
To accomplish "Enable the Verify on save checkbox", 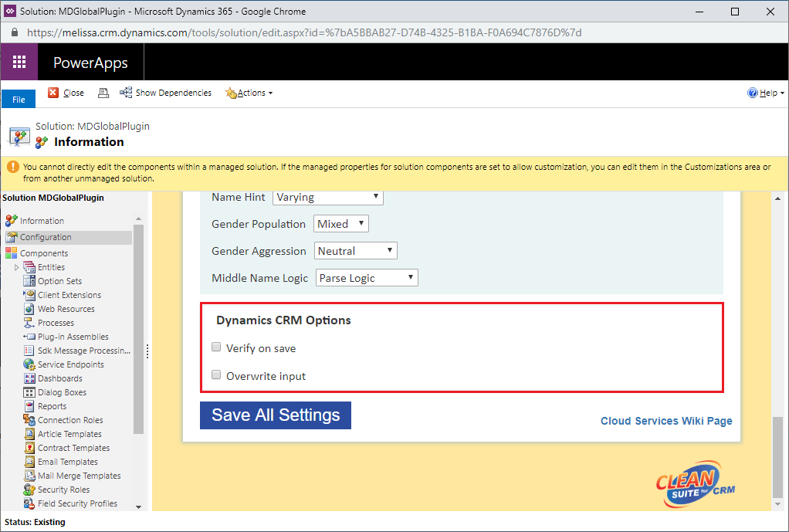I will (x=216, y=347).
